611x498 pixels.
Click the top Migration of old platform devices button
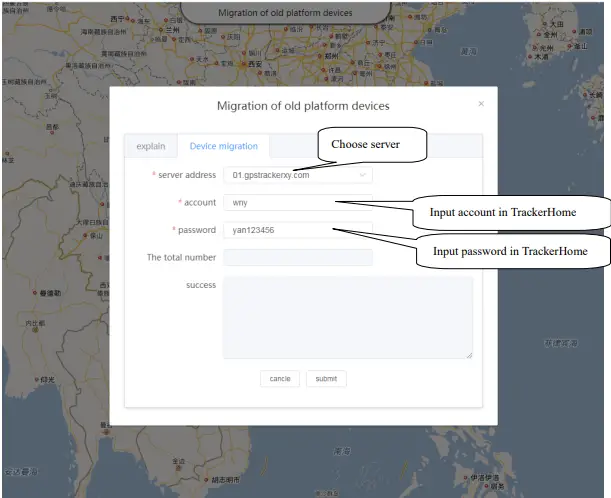click(x=285, y=12)
